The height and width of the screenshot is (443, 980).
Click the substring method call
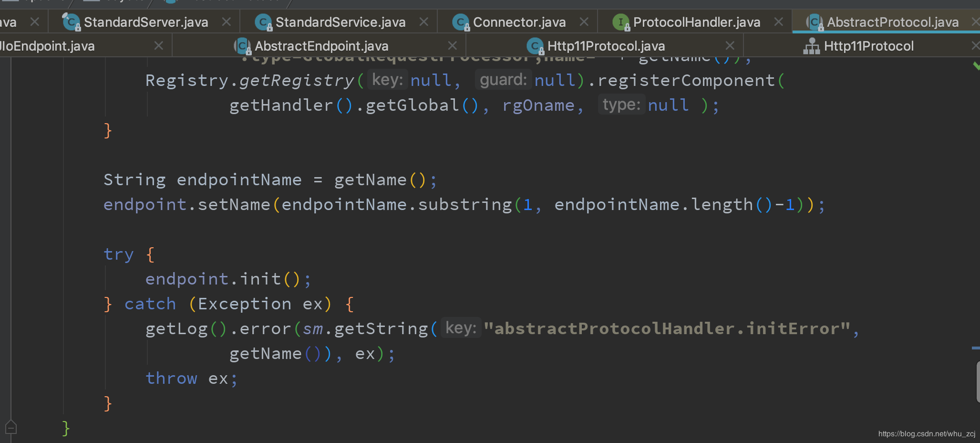click(x=465, y=204)
